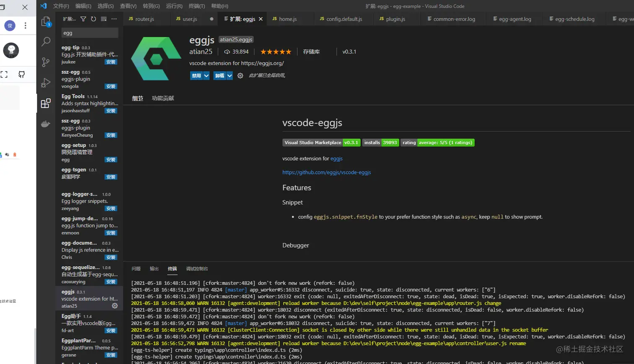Click the eggjs link in description
The height and width of the screenshot is (364, 634).
pos(336,159)
